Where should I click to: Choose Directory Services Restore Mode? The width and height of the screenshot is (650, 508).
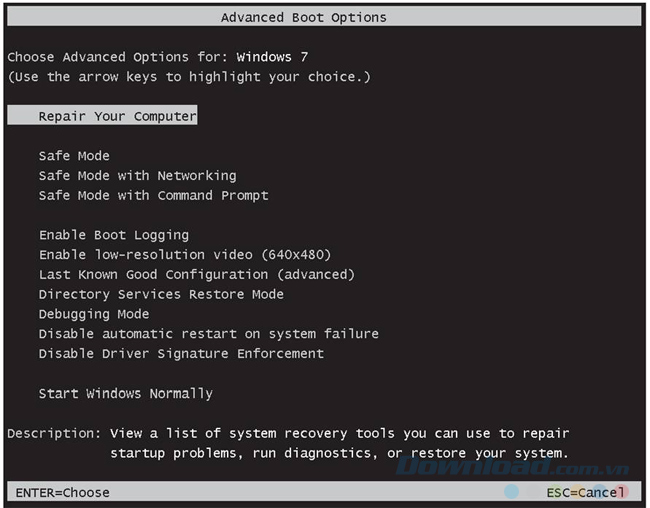coord(161,294)
